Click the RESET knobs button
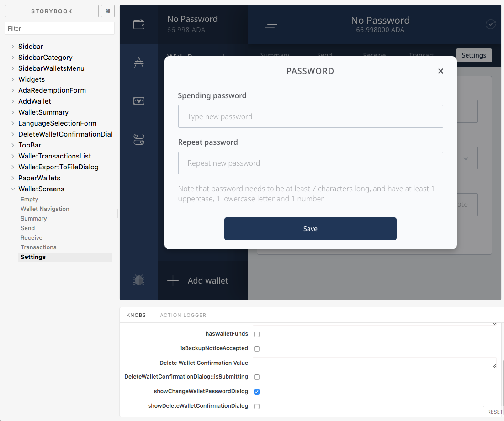 tap(494, 412)
